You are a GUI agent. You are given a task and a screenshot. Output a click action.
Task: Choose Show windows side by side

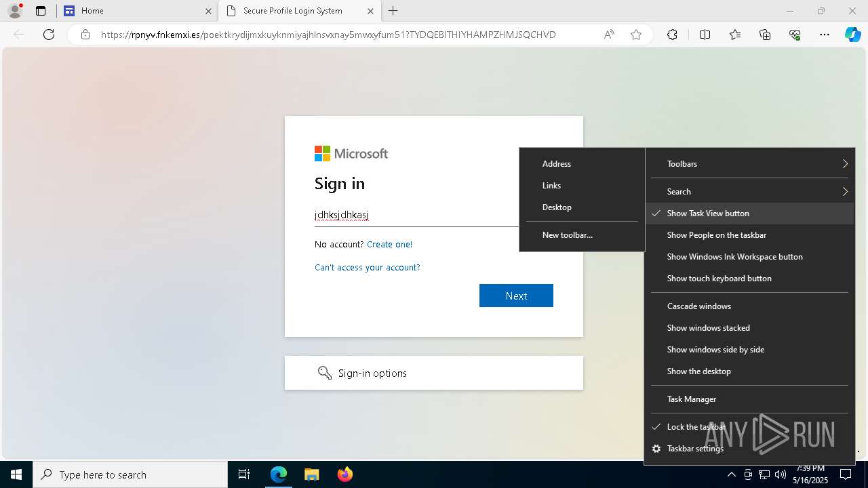coord(749,349)
